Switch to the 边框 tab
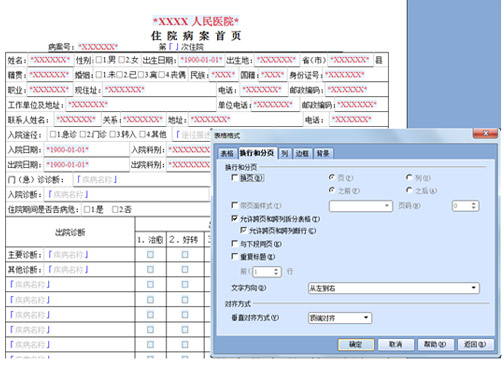Image resolution: width=502 pixels, height=366 pixels. pyautogui.click(x=302, y=153)
